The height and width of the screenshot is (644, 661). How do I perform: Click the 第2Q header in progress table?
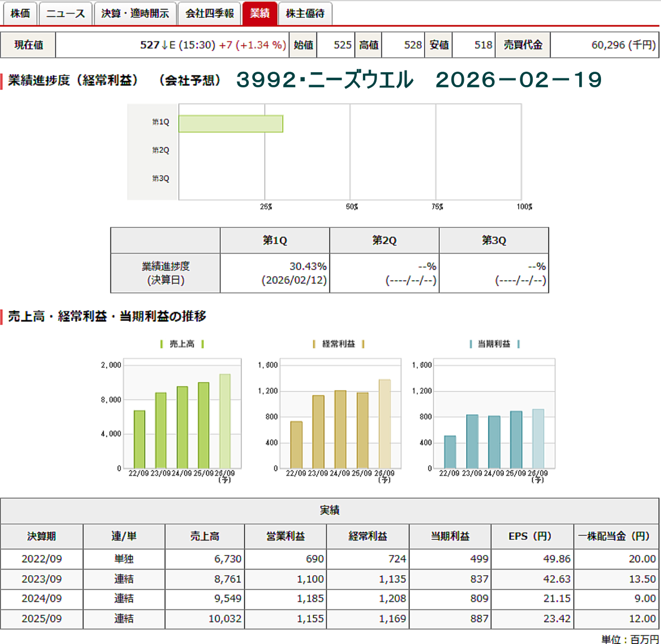click(x=384, y=240)
